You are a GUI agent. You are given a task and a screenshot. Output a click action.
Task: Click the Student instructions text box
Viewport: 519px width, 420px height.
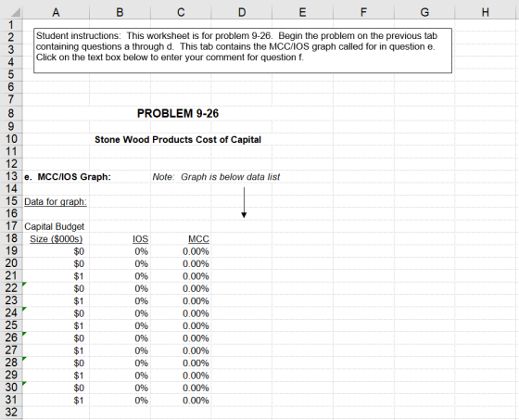243,51
